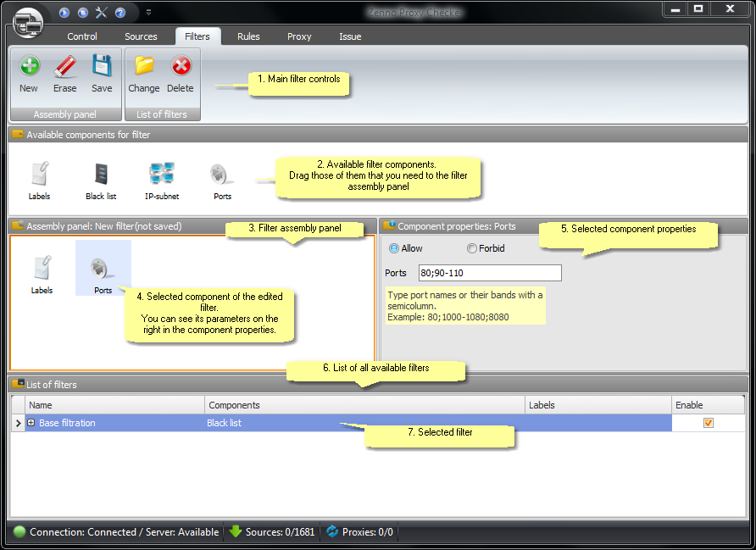Click the Change filter folder icon
This screenshot has height=550, width=756.
point(144,68)
